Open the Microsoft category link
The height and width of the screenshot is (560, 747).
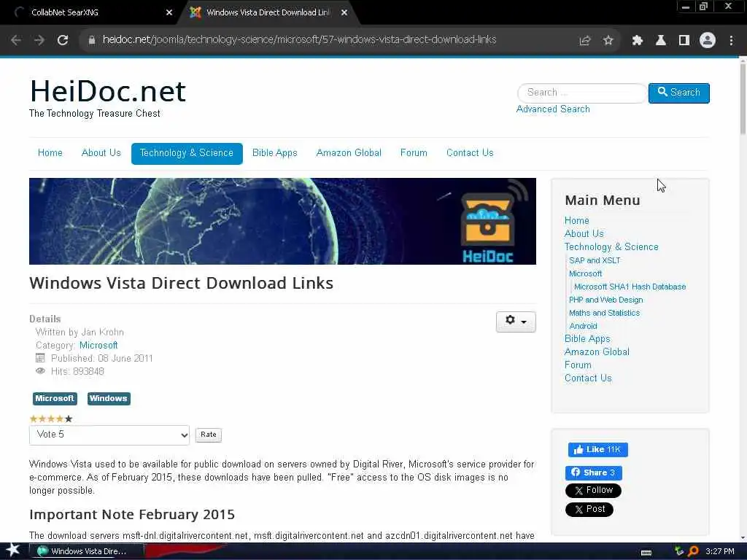pos(98,345)
